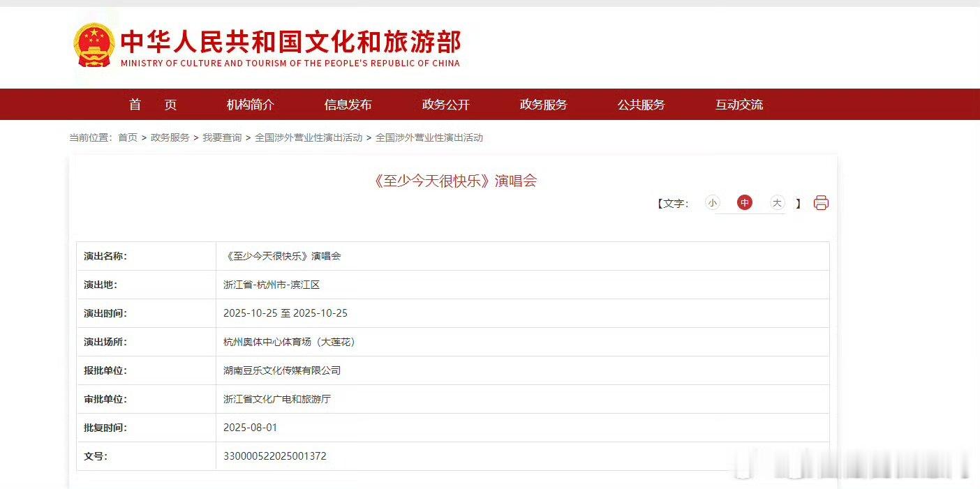
Task: Open the 机构简介 menu item
Action: coord(251,105)
